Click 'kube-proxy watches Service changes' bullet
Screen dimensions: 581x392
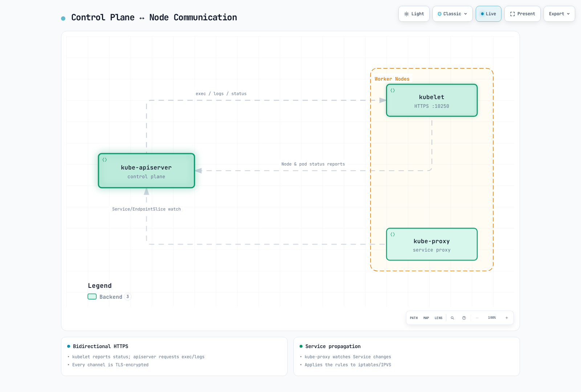(348, 357)
